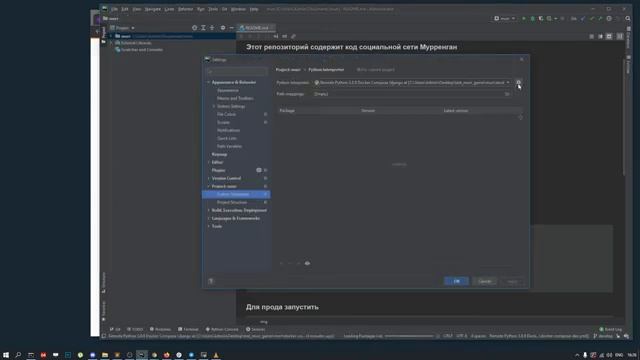Expand Version Control settings group

209,178
